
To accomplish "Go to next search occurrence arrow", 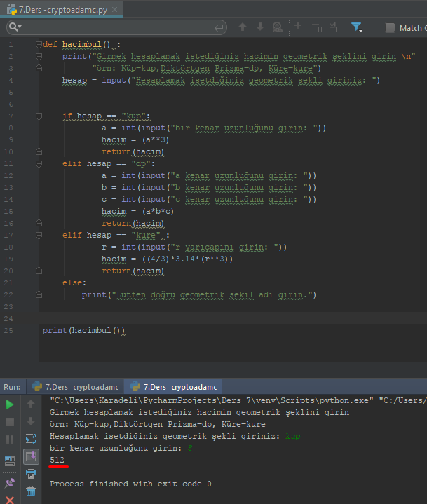I will point(260,27).
